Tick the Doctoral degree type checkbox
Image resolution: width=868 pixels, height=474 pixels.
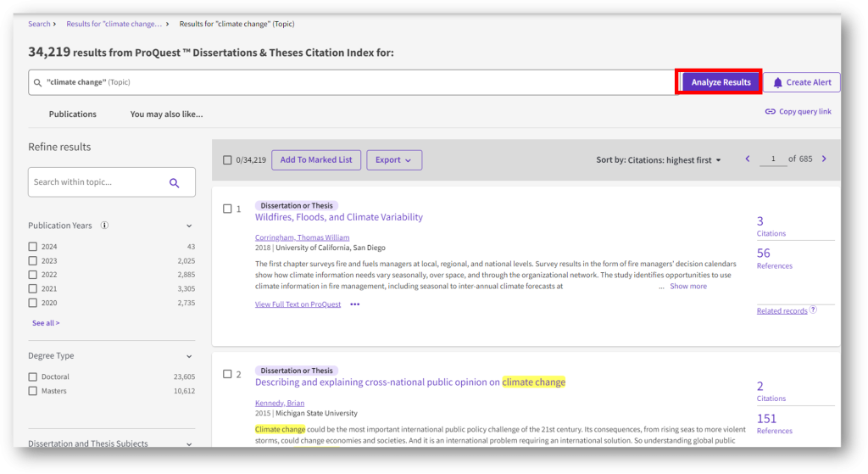pyautogui.click(x=33, y=376)
